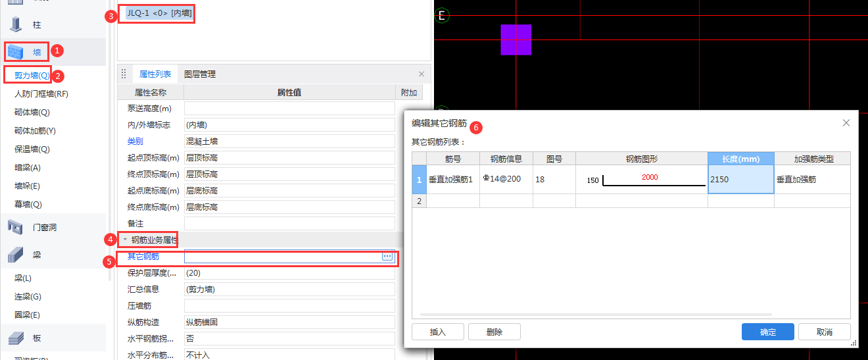Click the 钢筋信息 column header
The width and height of the screenshot is (868, 360).
click(506, 159)
